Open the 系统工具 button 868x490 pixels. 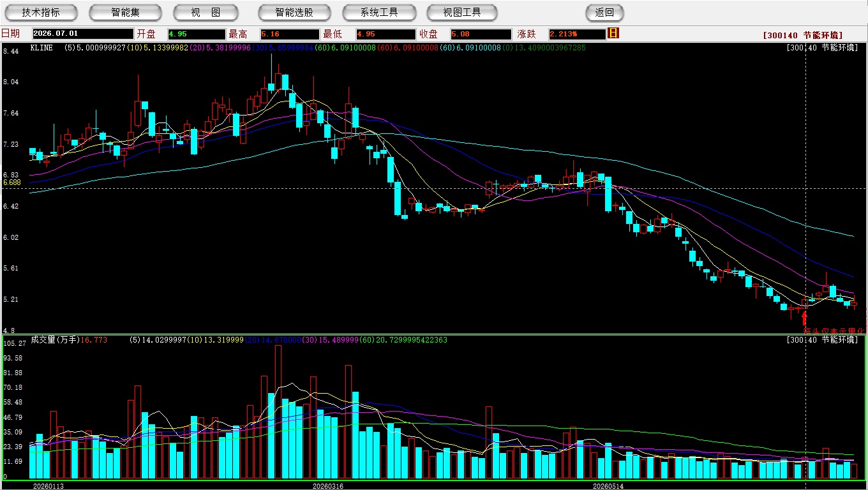379,12
